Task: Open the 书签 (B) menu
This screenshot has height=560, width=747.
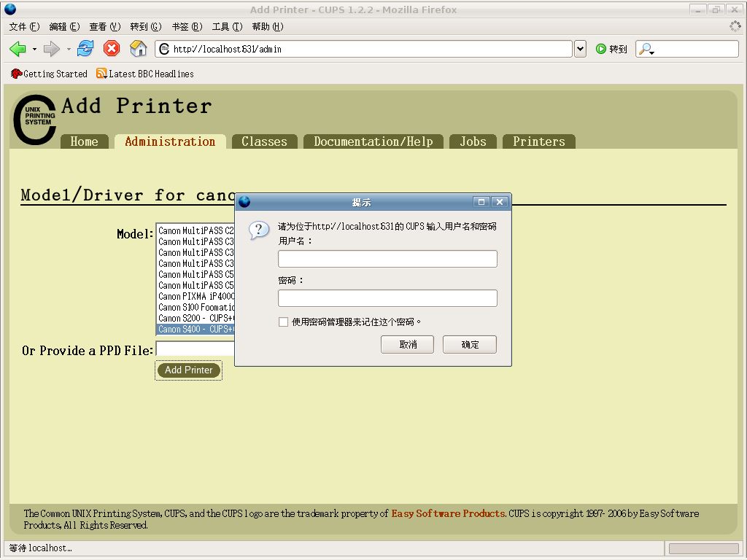Action: point(187,27)
